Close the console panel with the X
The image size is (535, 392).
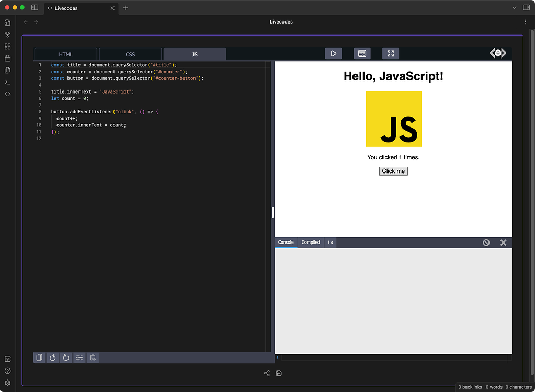tap(503, 242)
